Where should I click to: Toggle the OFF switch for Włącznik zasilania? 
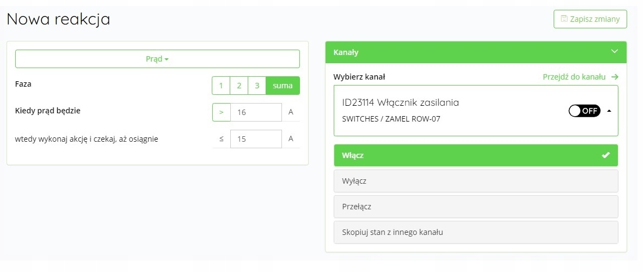(x=584, y=111)
